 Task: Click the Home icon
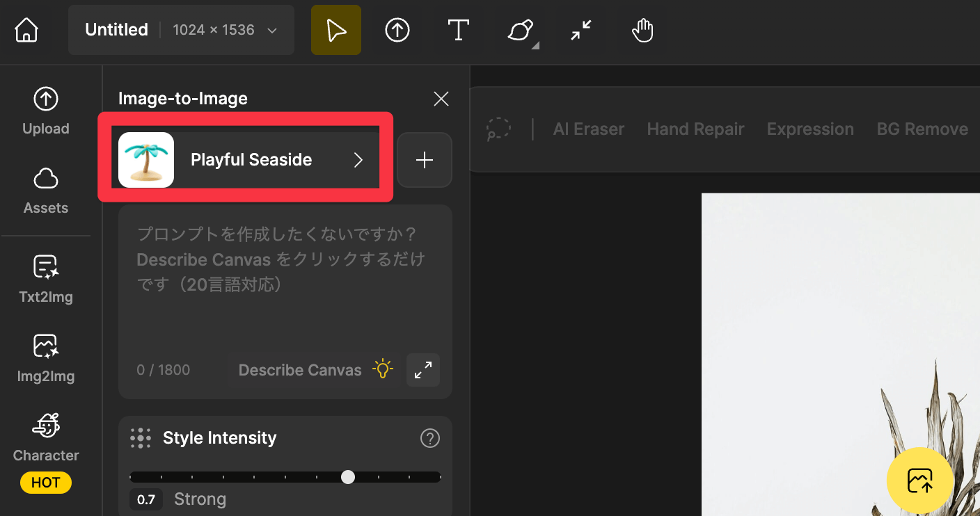point(26,30)
